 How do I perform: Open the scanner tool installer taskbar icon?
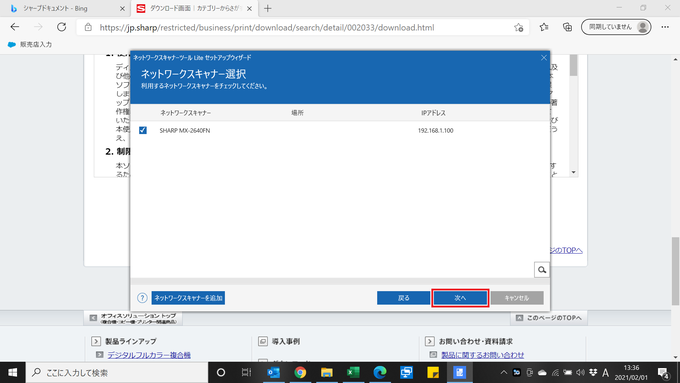(x=460, y=373)
